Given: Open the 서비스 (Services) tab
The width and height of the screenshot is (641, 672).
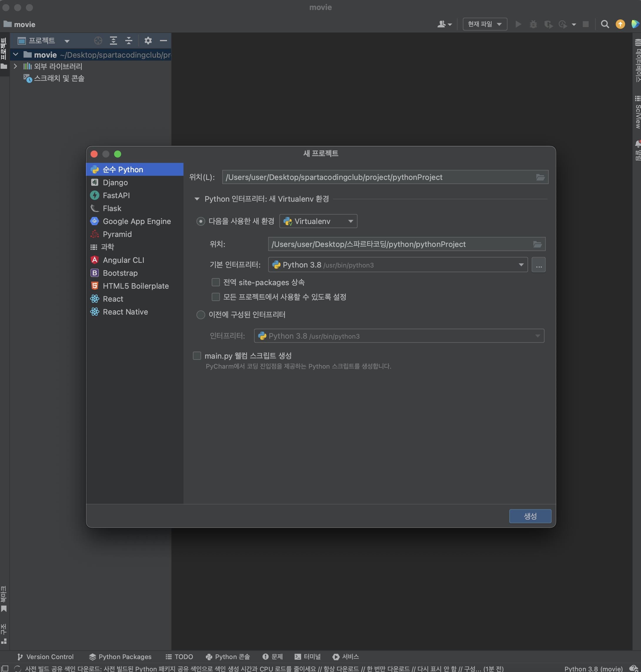Looking at the screenshot, I should click(346, 657).
